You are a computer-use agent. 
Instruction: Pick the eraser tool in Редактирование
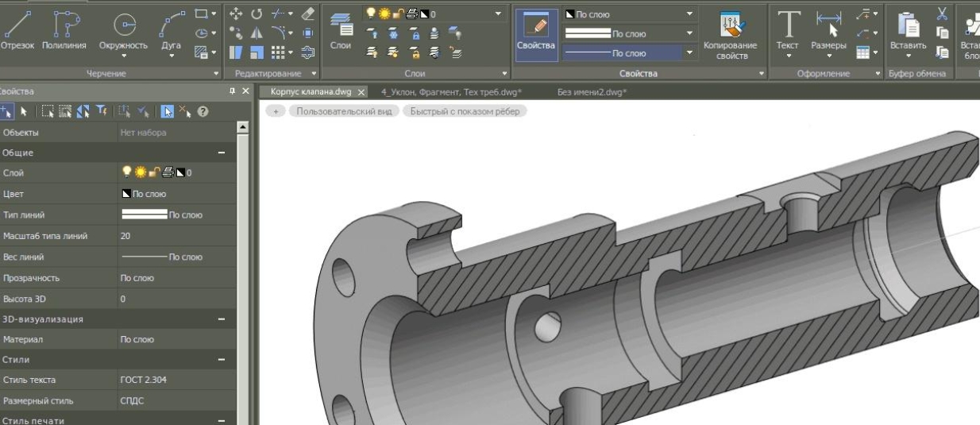[x=309, y=14]
